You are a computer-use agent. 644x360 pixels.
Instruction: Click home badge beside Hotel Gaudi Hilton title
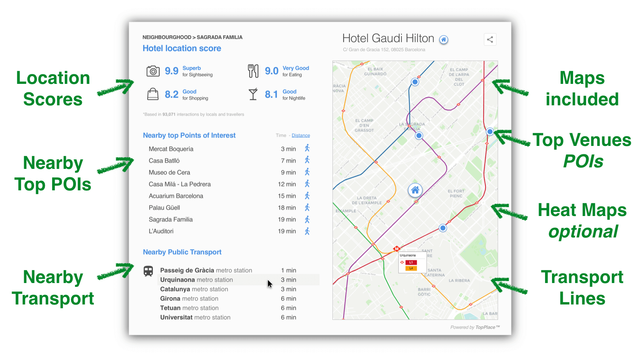coord(444,39)
